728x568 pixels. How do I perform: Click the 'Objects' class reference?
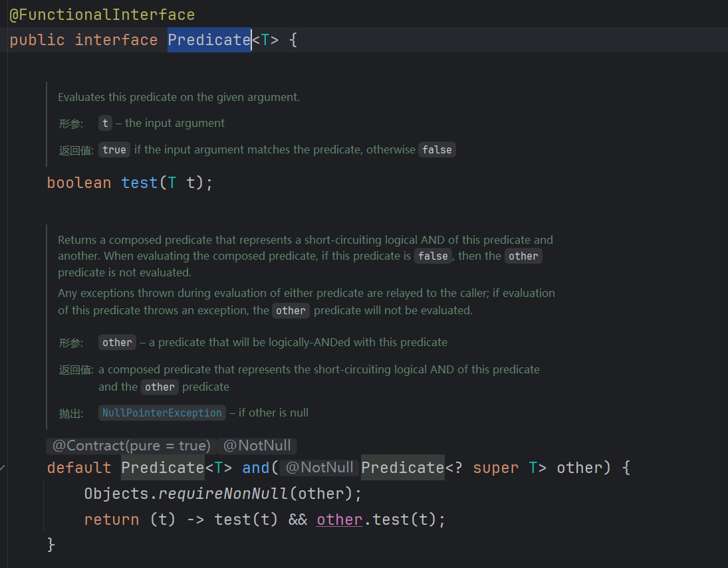pyautogui.click(x=116, y=494)
